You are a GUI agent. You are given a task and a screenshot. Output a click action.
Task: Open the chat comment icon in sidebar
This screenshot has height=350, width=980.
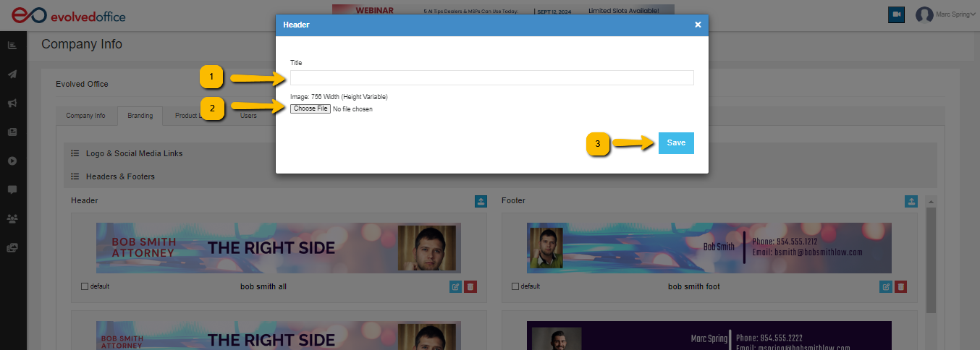(12, 189)
